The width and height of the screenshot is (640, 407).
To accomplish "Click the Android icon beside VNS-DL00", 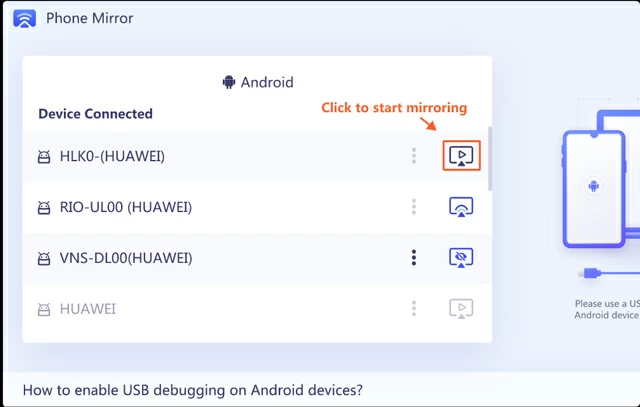I will coord(43,259).
